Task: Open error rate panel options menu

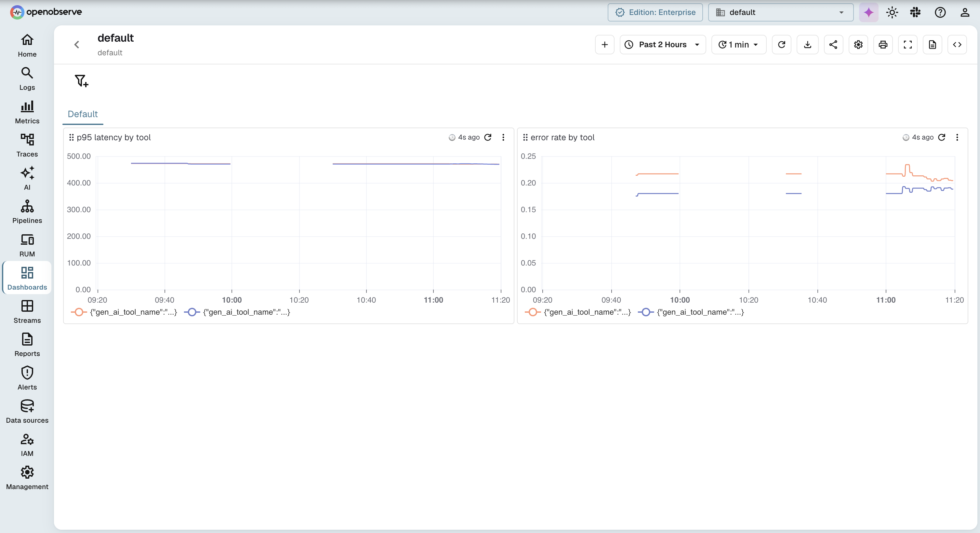Action: coord(957,137)
